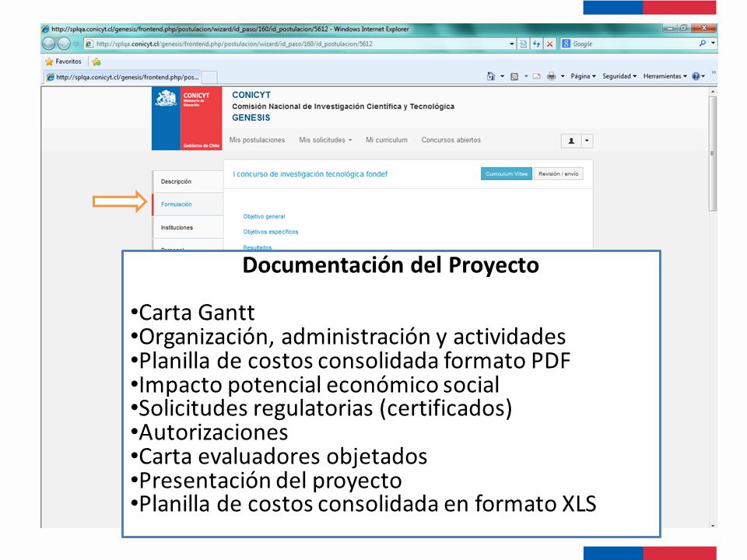Open the address bar dropdown arrow
747x560 pixels.
coord(512,44)
